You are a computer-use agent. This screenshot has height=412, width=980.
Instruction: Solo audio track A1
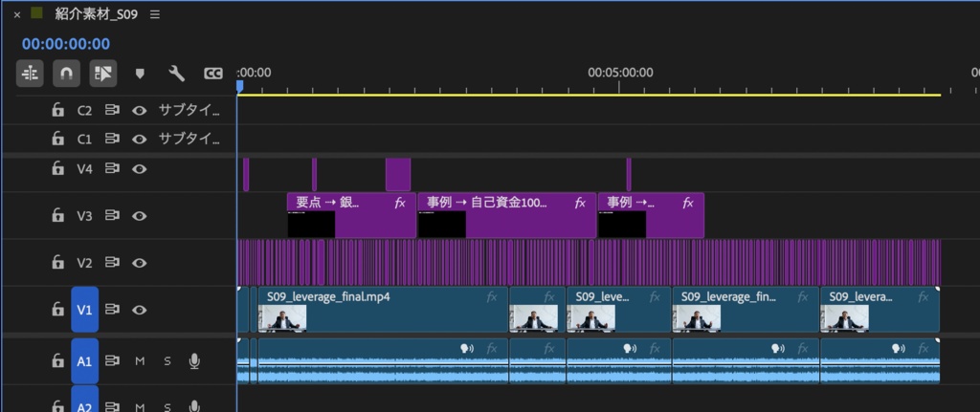[167, 360]
